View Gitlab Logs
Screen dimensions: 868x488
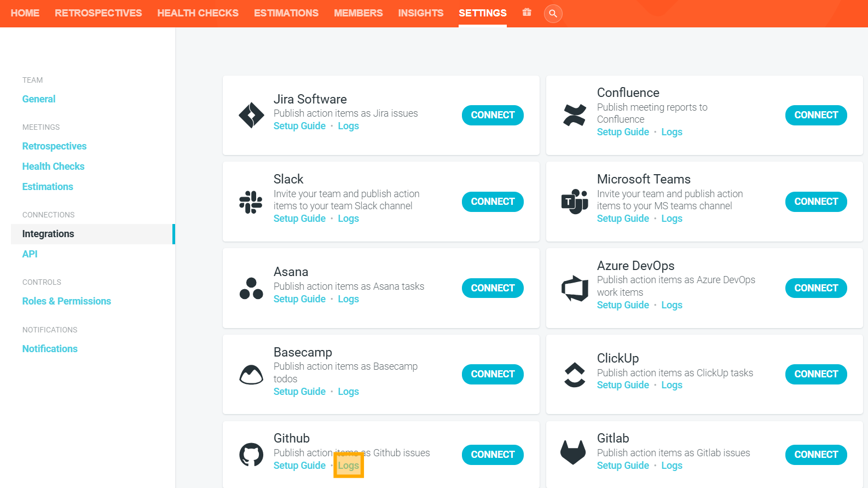(x=672, y=466)
